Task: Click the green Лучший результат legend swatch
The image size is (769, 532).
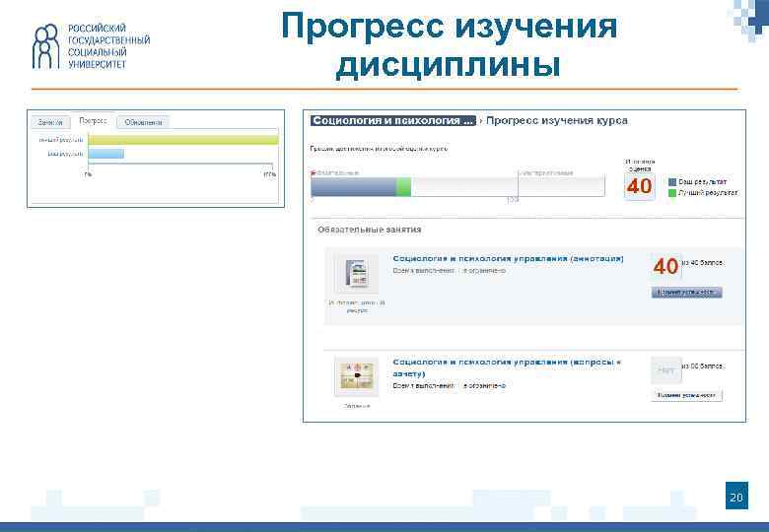Action: (672, 193)
